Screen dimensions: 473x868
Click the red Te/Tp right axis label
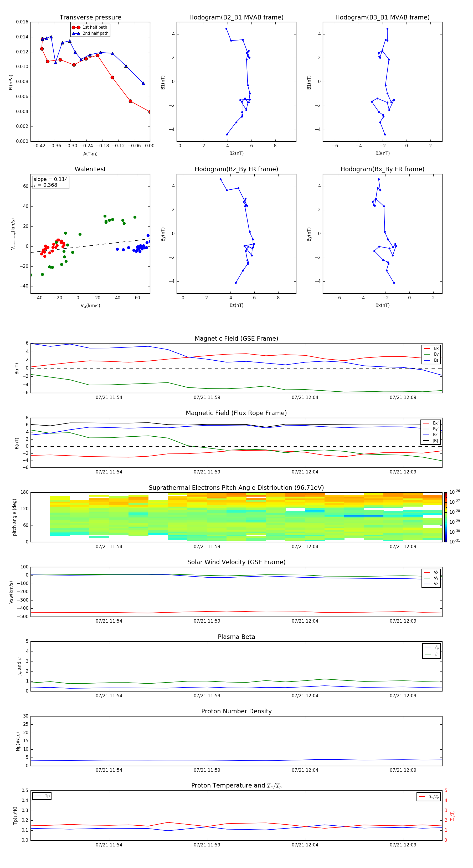pyautogui.click(x=453, y=815)
